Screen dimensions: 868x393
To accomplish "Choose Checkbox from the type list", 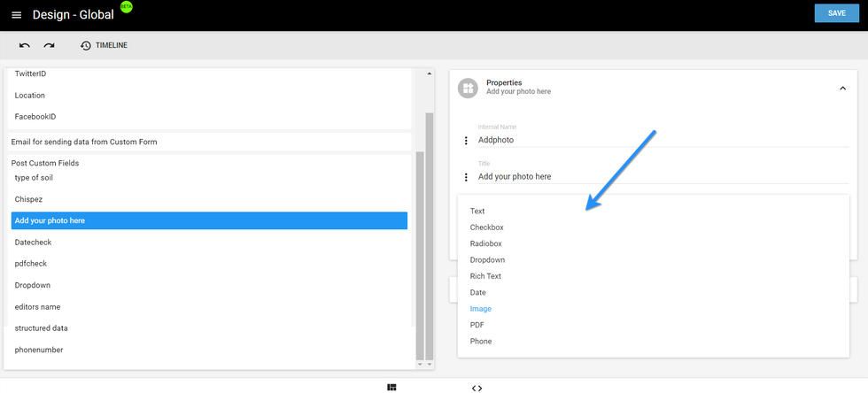I will (x=486, y=227).
